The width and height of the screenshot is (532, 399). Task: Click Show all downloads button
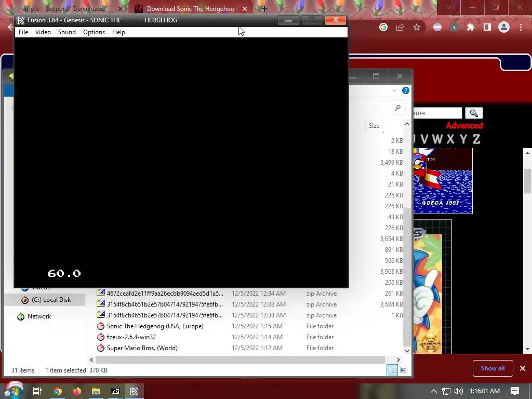493,368
